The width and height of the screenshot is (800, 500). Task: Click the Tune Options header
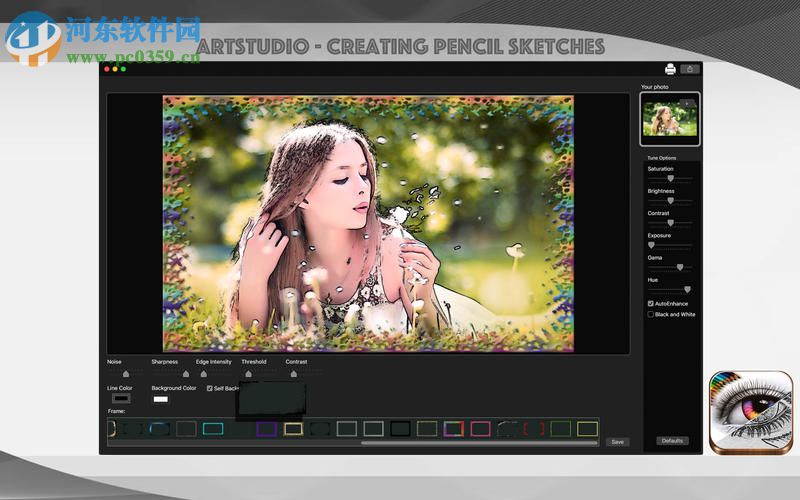click(x=662, y=158)
